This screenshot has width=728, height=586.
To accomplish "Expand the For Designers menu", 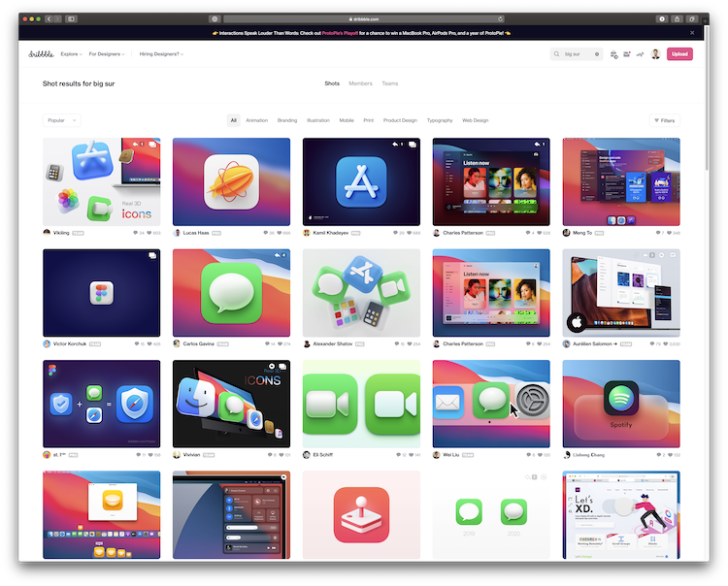I will click(107, 54).
